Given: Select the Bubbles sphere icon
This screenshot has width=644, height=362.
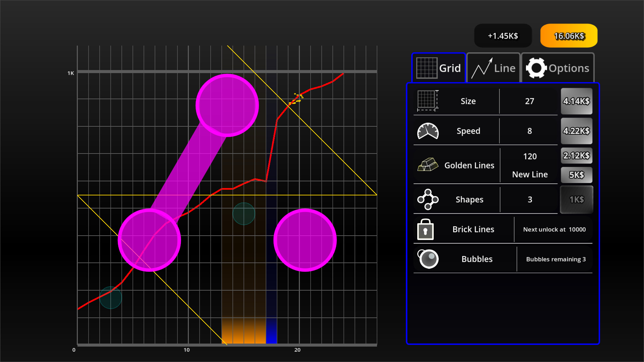Looking at the screenshot, I should 428,259.
